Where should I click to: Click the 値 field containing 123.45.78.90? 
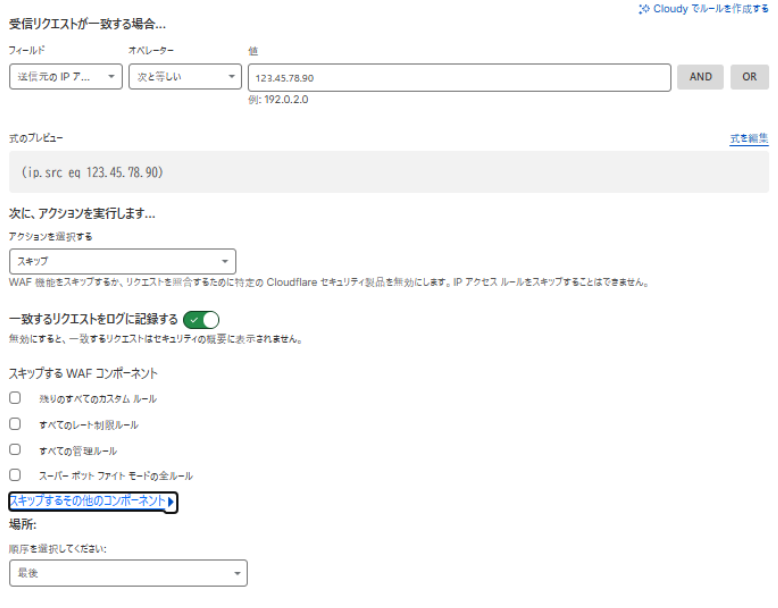pyautogui.click(x=458, y=77)
